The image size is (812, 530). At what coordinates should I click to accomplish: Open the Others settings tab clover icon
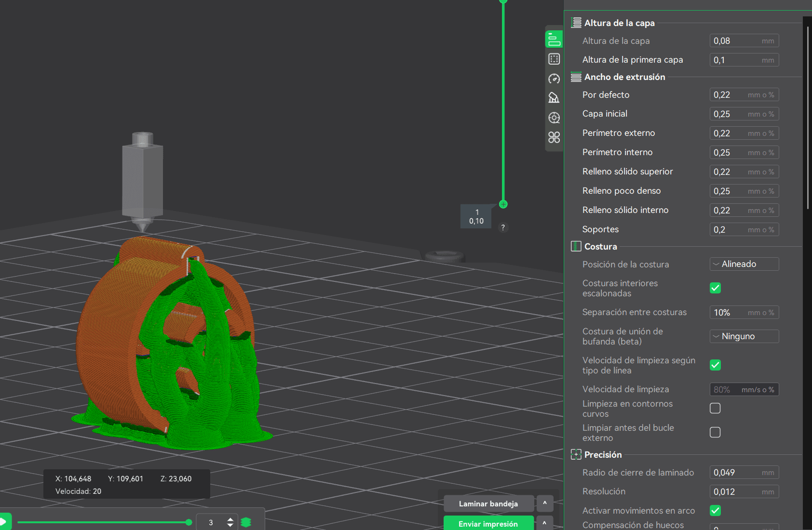[554, 137]
